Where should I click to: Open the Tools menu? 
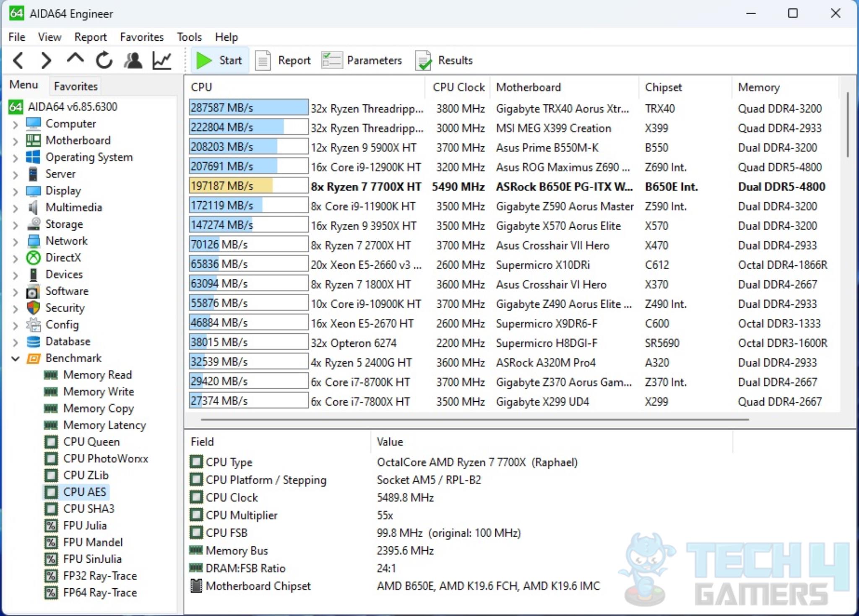[x=189, y=37]
